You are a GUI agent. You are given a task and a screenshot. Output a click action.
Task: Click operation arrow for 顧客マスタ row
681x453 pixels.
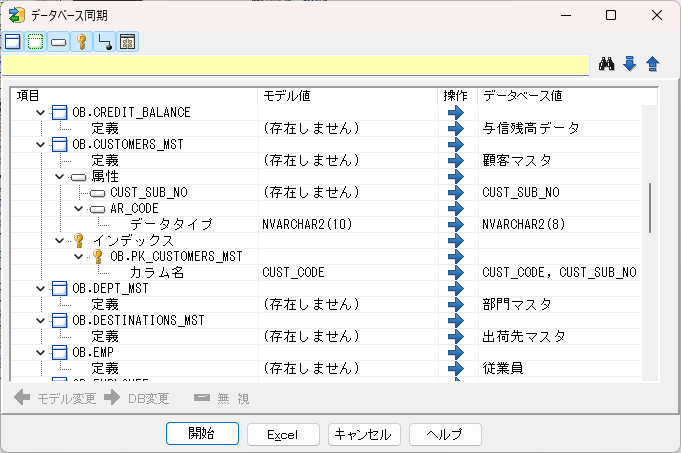tap(456, 161)
